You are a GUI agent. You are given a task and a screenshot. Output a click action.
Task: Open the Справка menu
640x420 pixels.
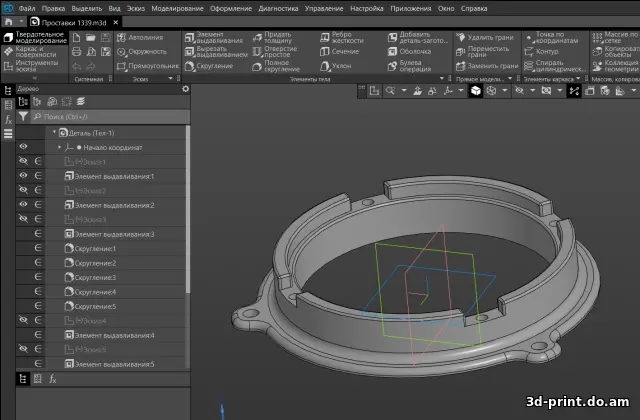point(474,8)
